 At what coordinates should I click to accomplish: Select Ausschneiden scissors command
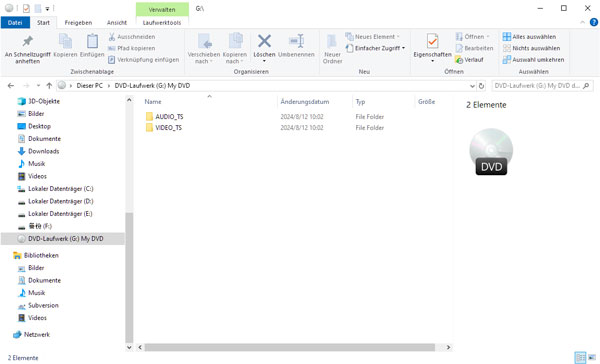132,37
